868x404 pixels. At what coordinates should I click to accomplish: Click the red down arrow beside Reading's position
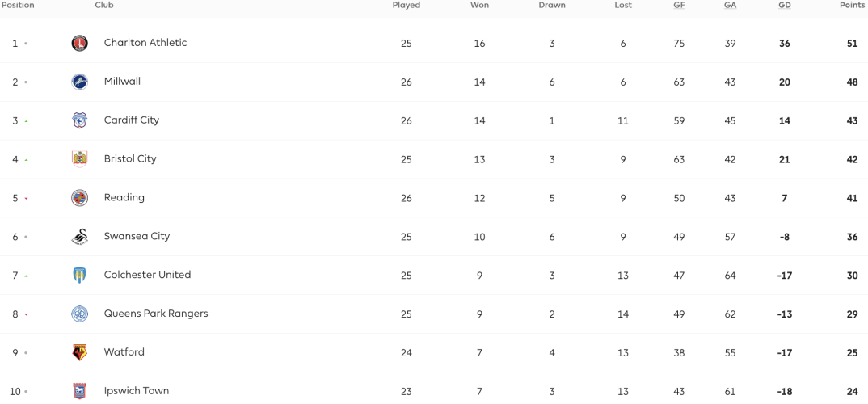[26, 199]
